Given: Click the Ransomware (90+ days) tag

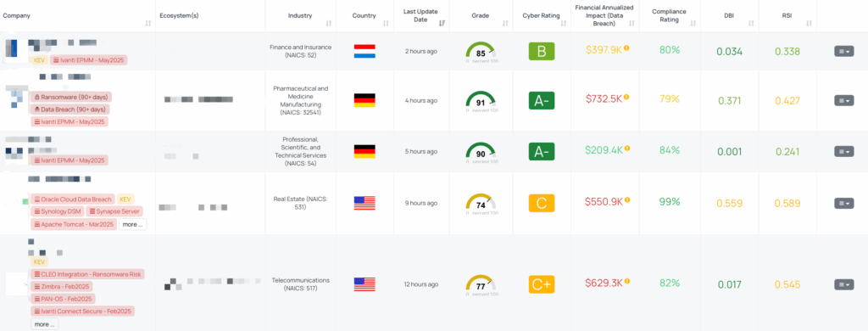Looking at the screenshot, I should [71, 97].
